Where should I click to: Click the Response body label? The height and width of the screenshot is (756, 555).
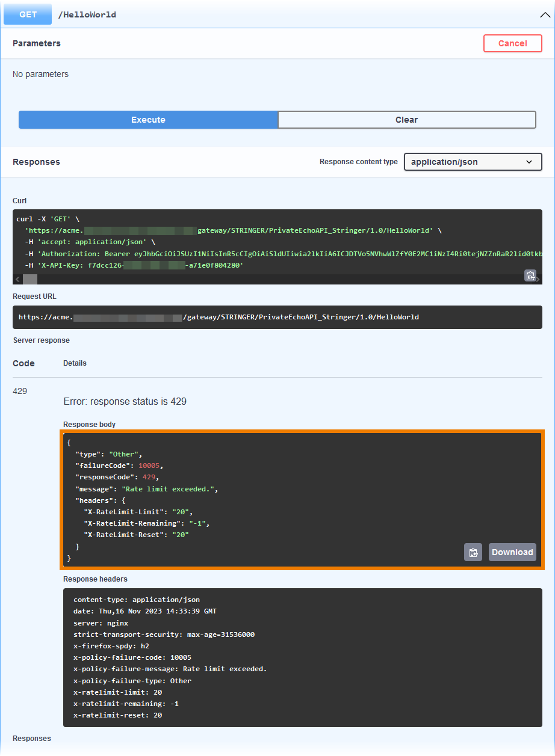[90, 425]
